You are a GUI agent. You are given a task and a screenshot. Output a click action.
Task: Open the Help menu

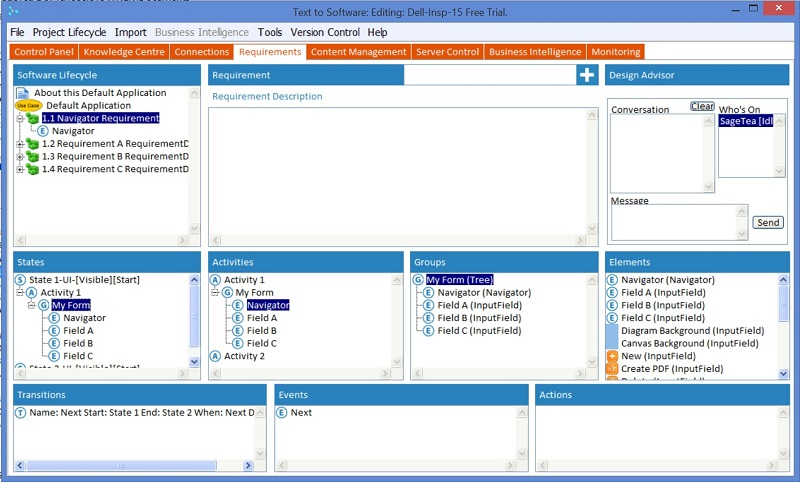378,32
